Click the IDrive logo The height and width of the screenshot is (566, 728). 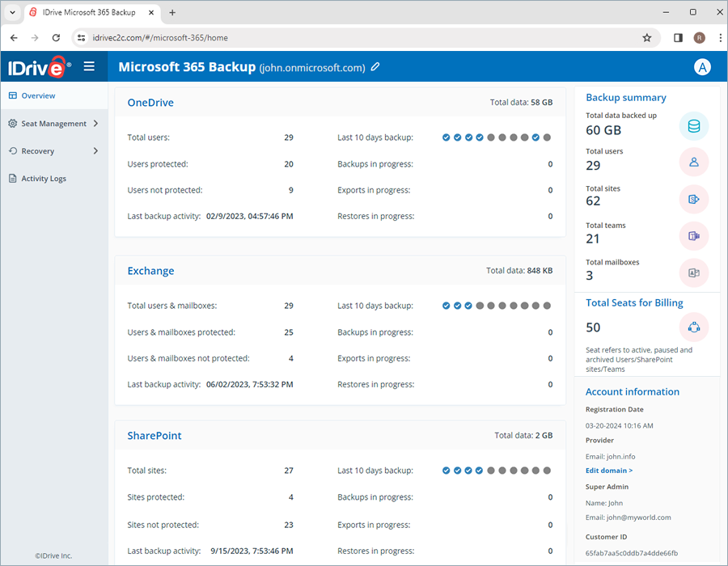40,67
